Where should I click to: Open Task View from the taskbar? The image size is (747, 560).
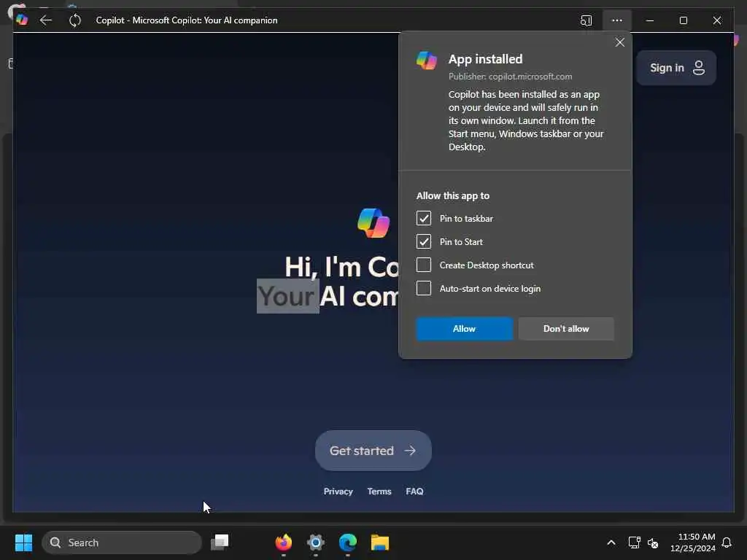pyautogui.click(x=220, y=542)
